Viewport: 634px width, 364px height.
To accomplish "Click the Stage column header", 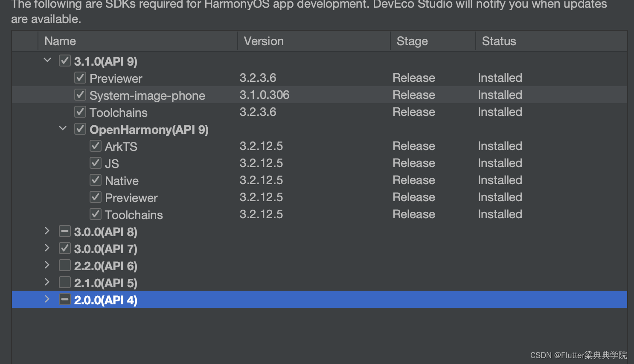I will click(x=433, y=41).
